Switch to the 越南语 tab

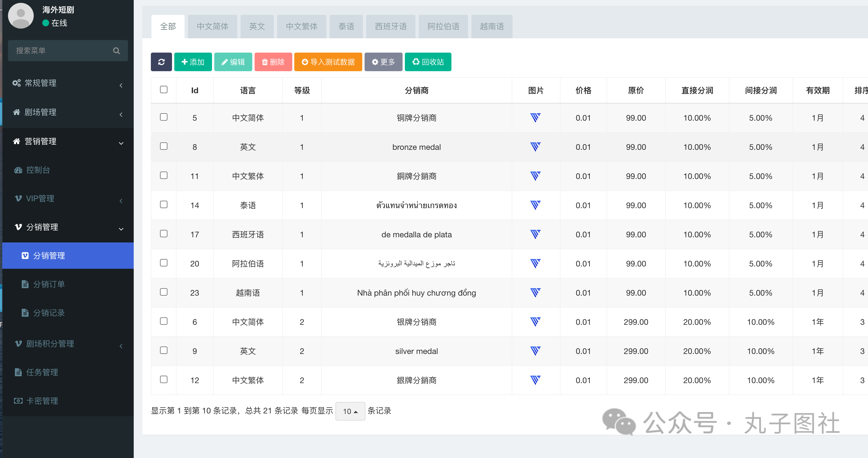click(492, 27)
